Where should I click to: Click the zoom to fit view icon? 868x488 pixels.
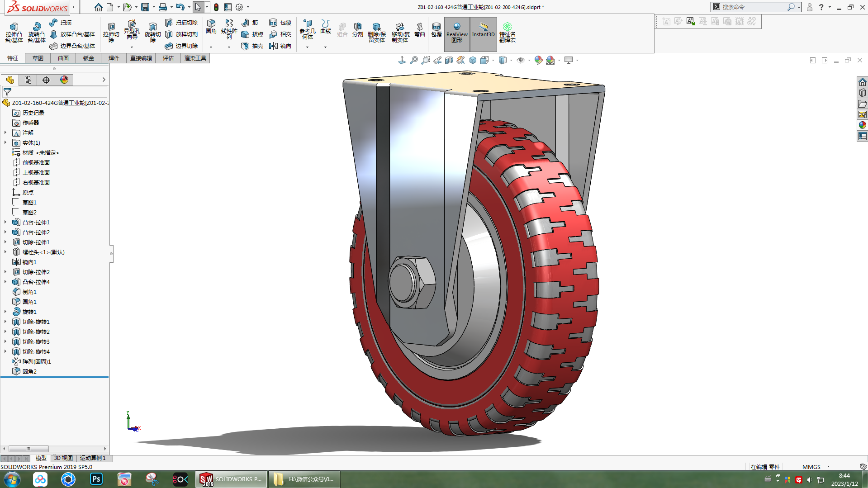(414, 60)
